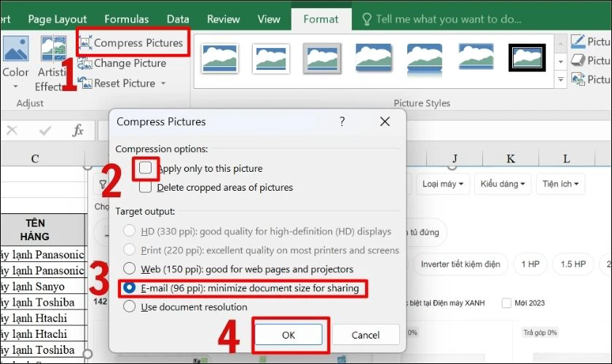Image resolution: width=612 pixels, height=364 pixels.
Task: Open the Review tab
Action: coord(223,19)
